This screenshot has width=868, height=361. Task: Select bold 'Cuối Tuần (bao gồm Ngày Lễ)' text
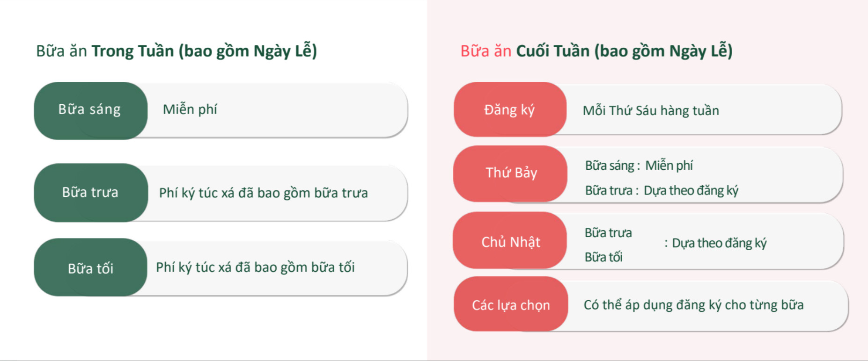[x=624, y=51]
